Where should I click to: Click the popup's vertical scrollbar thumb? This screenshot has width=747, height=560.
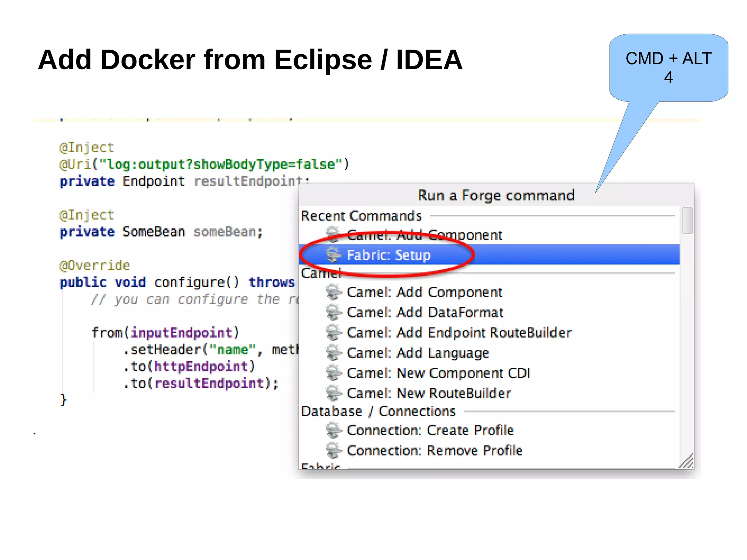click(x=687, y=220)
